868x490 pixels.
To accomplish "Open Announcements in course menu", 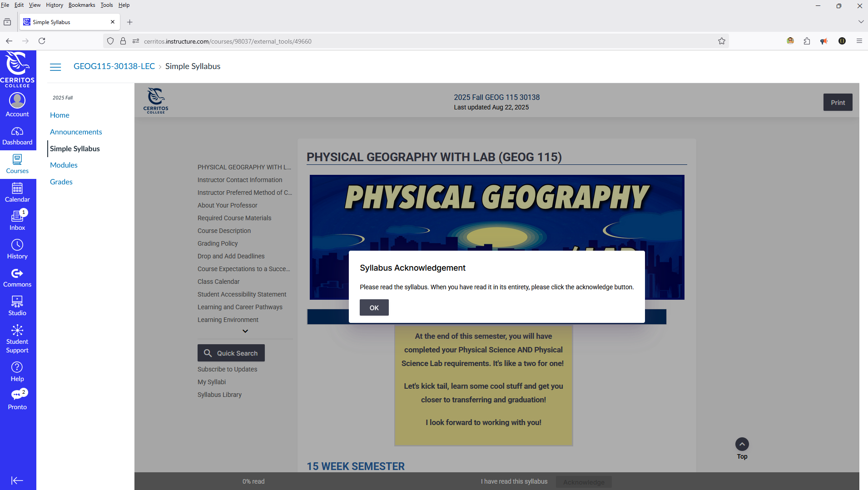I will click(x=76, y=132).
